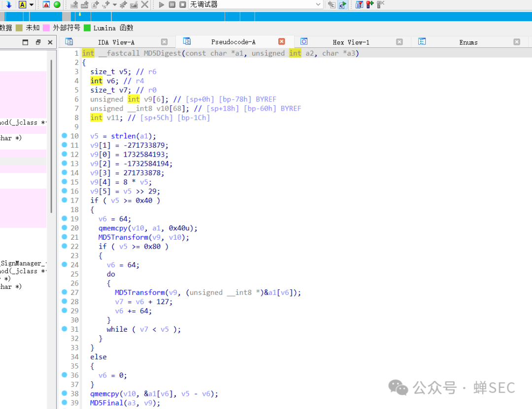Click the 's' string-style toolbar icon

[x=106, y=4]
